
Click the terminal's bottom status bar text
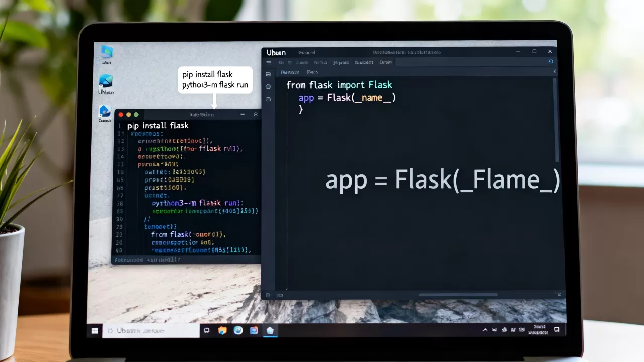pyautogui.click(x=147, y=260)
